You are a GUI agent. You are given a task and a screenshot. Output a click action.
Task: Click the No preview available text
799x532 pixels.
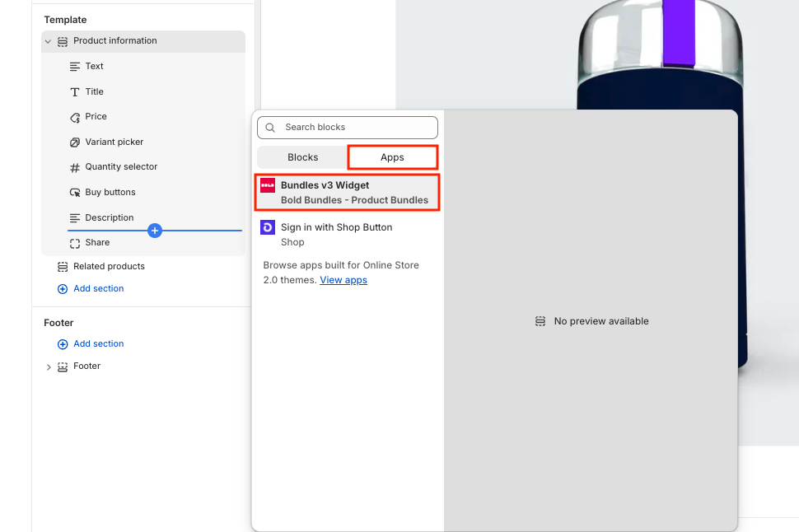point(601,321)
